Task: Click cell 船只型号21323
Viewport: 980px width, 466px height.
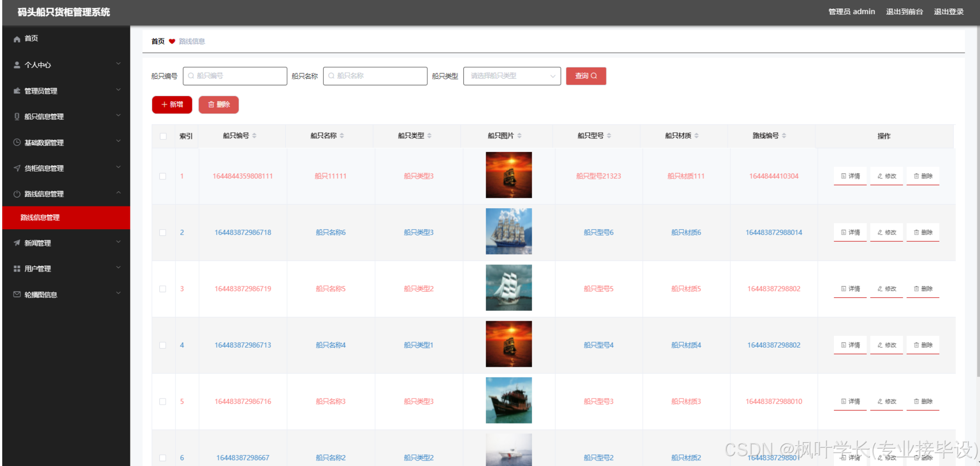Action: click(x=598, y=176)
